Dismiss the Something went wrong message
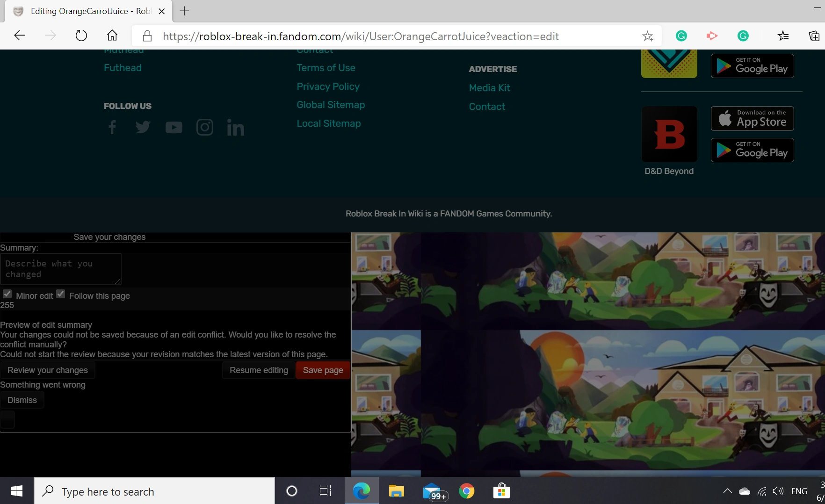 (x=22, y=400)
